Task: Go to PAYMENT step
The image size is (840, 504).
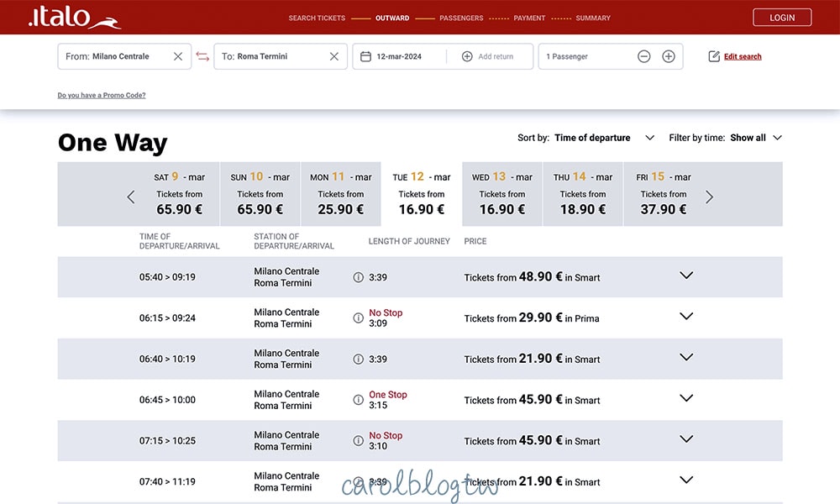Action: click(x=529, y=18)
